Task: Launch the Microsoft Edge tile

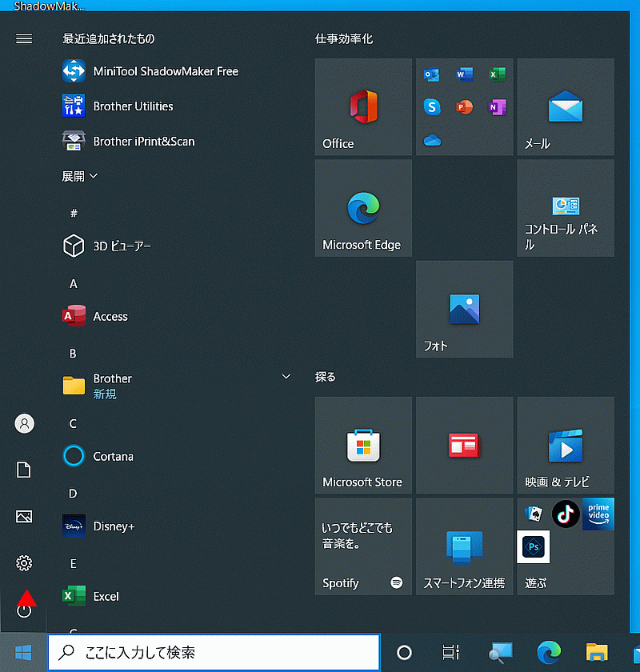Action: (x=363, y=208)
